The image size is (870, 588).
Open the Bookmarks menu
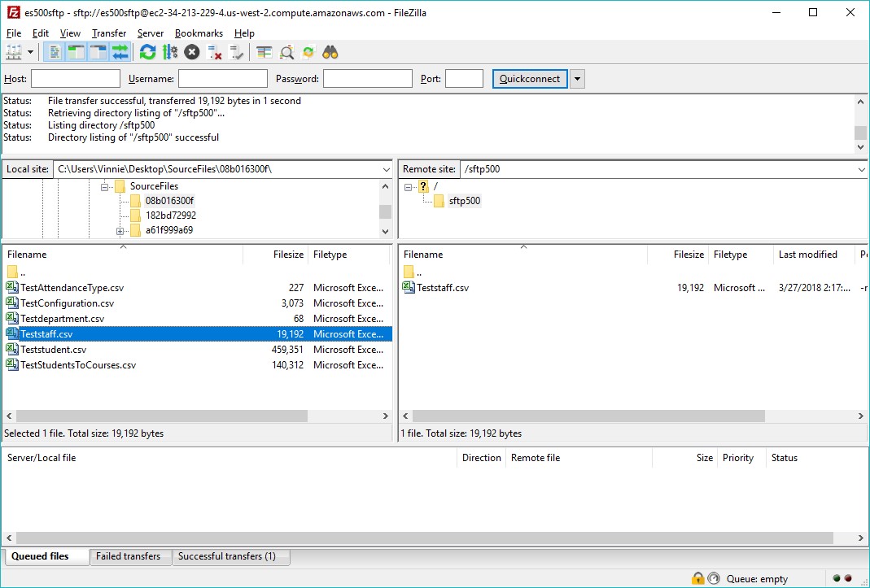(199, 33)
